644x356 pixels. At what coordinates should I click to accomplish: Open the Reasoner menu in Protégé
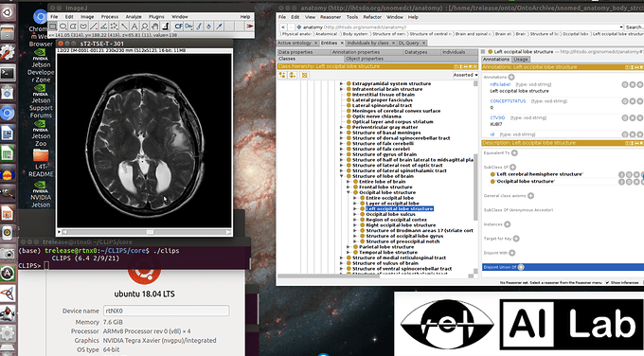click(x=331, y=17)
